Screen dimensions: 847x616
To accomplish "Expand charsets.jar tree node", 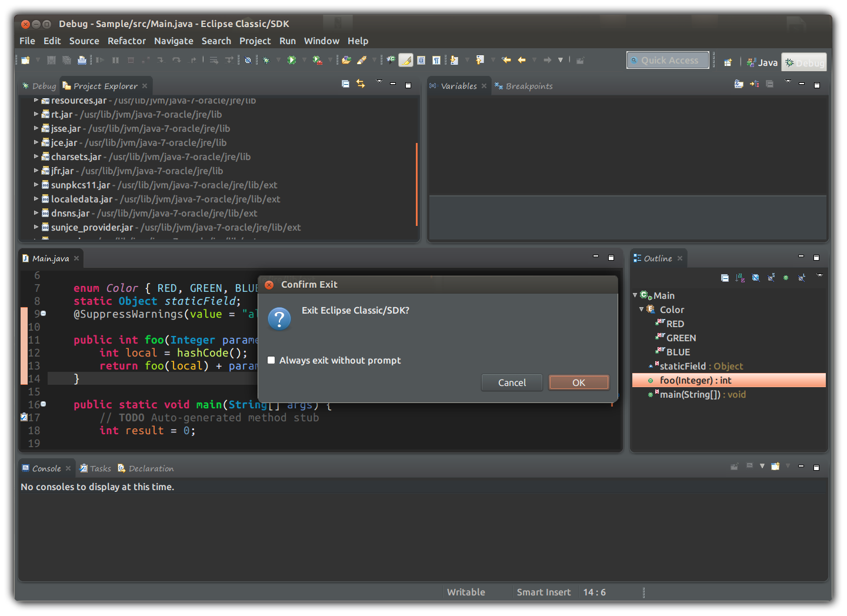I will 36,157.
